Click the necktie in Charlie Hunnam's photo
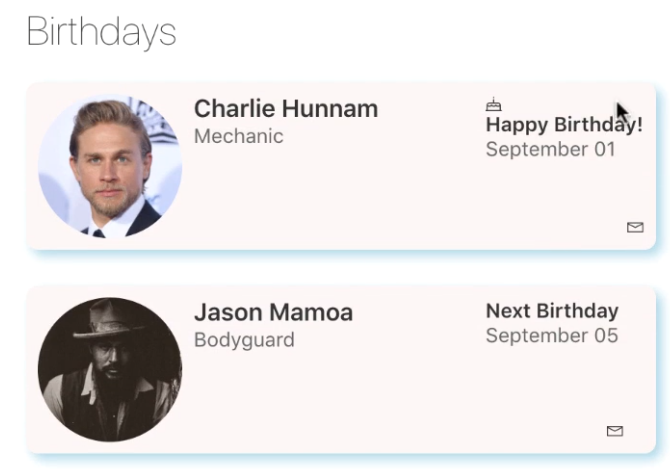The height and width of the screenshot is (469, 670). coord(99,233)
